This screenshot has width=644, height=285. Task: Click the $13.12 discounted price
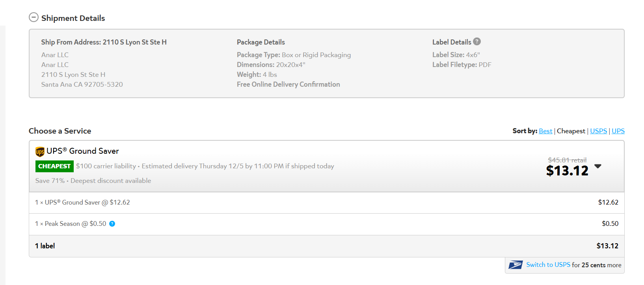[x=567, y=171]
